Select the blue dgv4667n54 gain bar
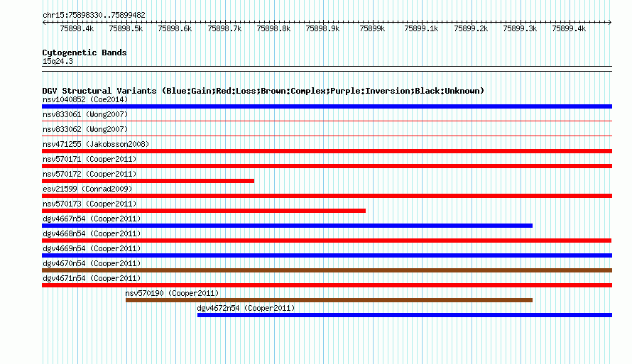The height and width of the screenshot is (364, 632). [287, 226]
